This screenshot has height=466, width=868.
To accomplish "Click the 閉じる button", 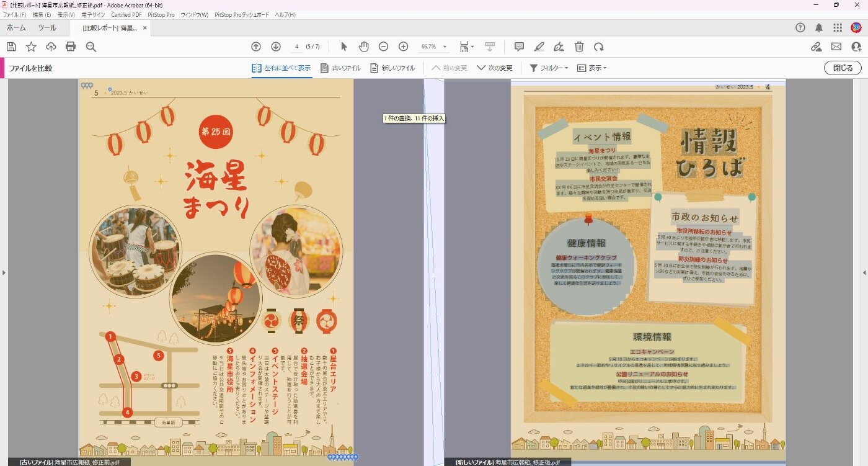I will coord(843,68).
